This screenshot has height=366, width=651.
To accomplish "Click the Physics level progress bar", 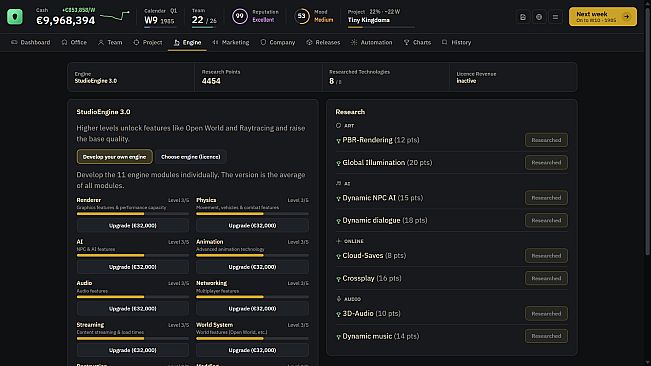I will [x=252, y=214].
